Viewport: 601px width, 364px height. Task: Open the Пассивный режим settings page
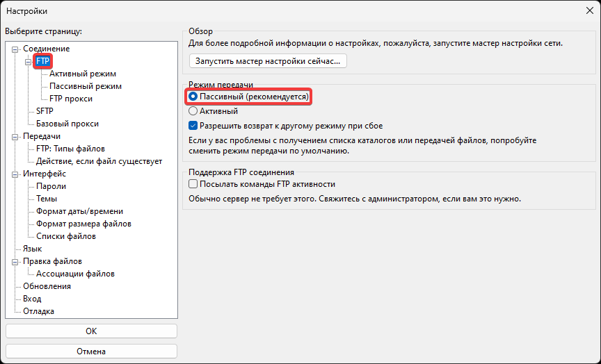tap(86, 86)
